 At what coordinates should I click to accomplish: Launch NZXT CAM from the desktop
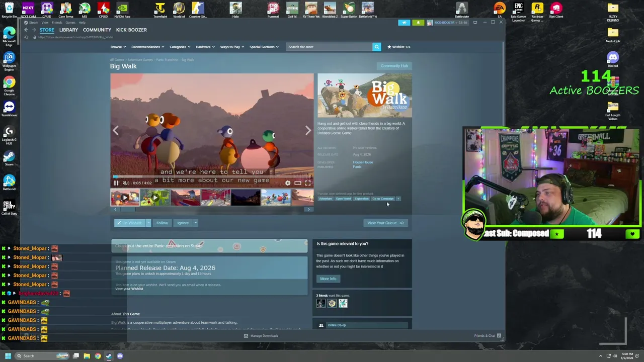click(28, 10)
